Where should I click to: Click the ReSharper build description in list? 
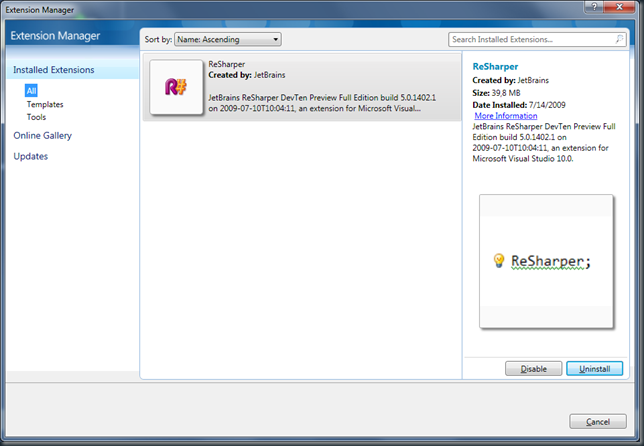[322, 103]
